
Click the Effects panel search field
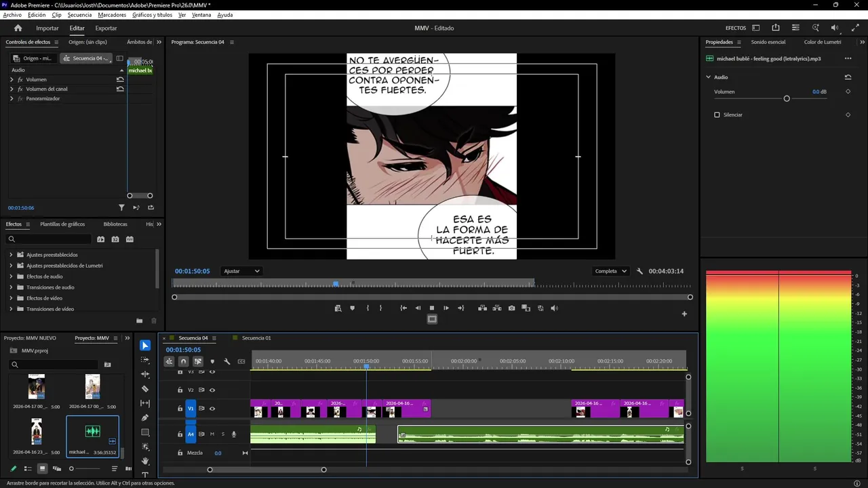coord(49,239)
